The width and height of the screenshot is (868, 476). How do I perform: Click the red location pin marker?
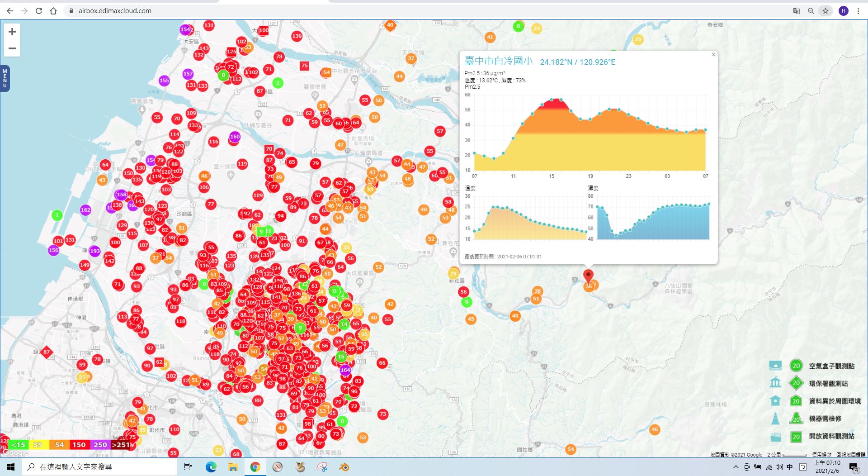(x=588, y=276)
